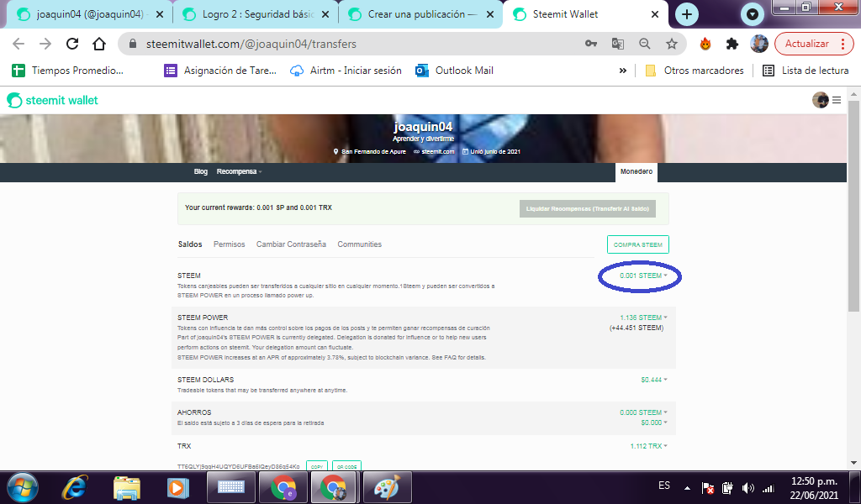The width and height of the screenshot is (861, 504).
Task: Reload the page with refresh icon
Action: click(72, 44)
